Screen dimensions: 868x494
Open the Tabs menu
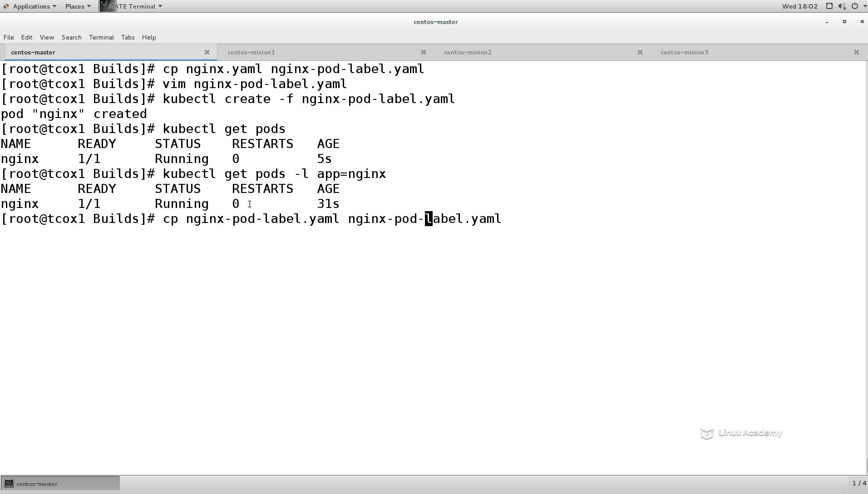[x=128, y=37]
